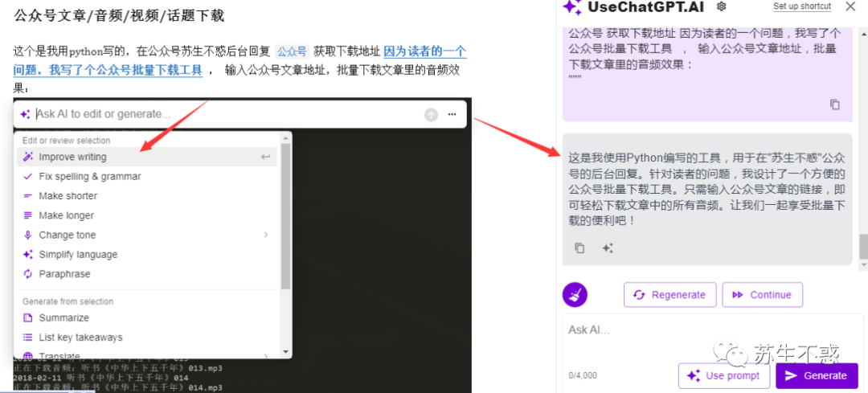Click the Paraphrase cycle icon
Screen dimensions: 868x393
27,274
